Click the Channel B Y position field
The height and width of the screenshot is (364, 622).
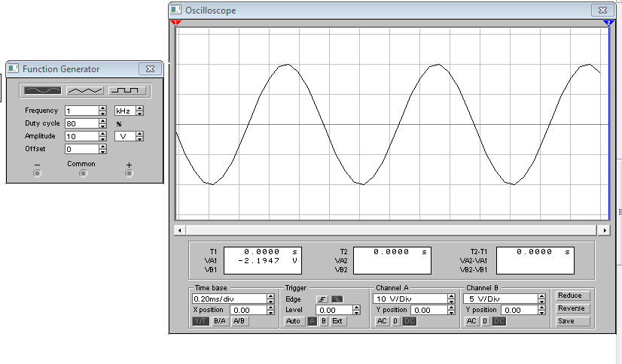(x=520, y=310)
